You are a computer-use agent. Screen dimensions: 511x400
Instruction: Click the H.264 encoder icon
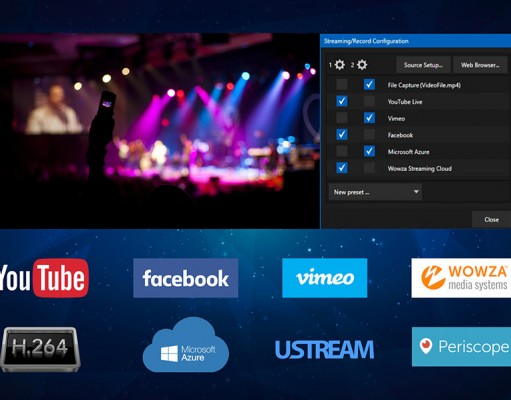click(40, 349)
